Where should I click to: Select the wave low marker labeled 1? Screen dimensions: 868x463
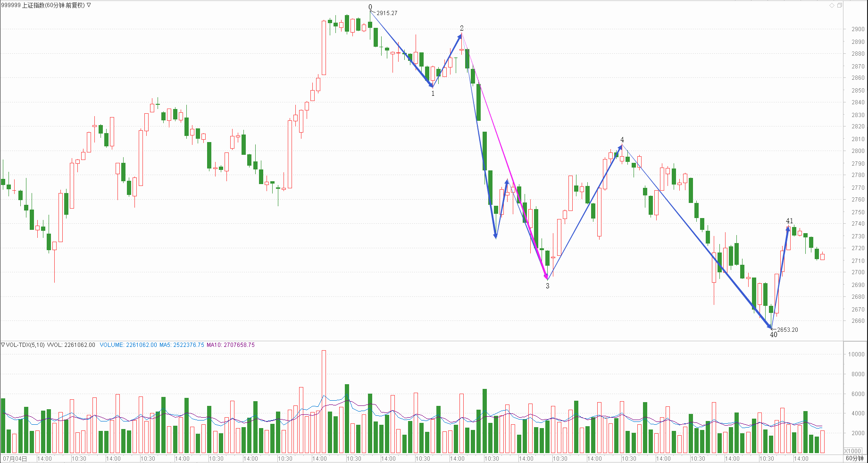tap(433, 93)
